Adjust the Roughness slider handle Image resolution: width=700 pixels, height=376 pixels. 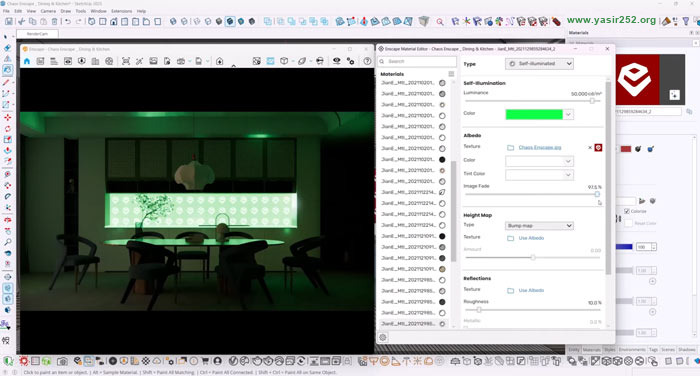coord(479,310)
